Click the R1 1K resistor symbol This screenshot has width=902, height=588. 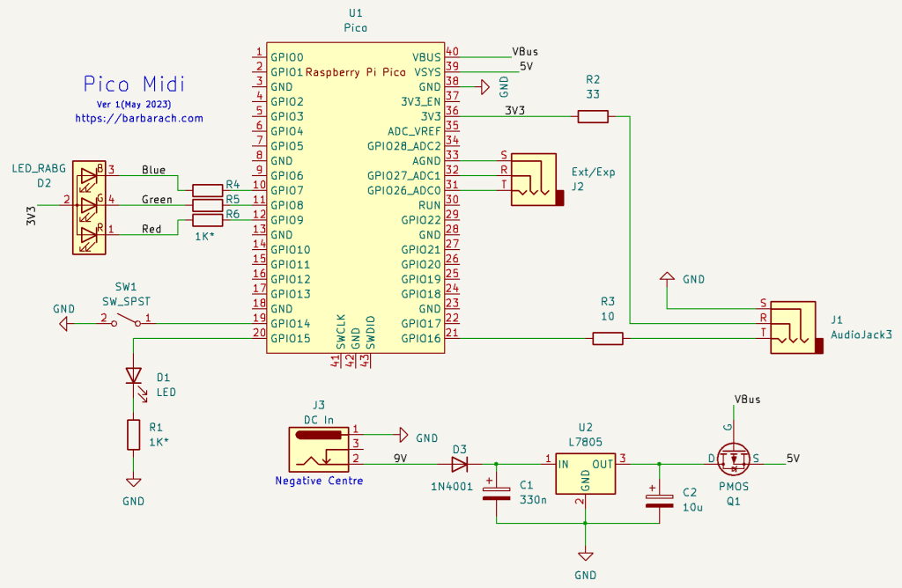point(134,435)
